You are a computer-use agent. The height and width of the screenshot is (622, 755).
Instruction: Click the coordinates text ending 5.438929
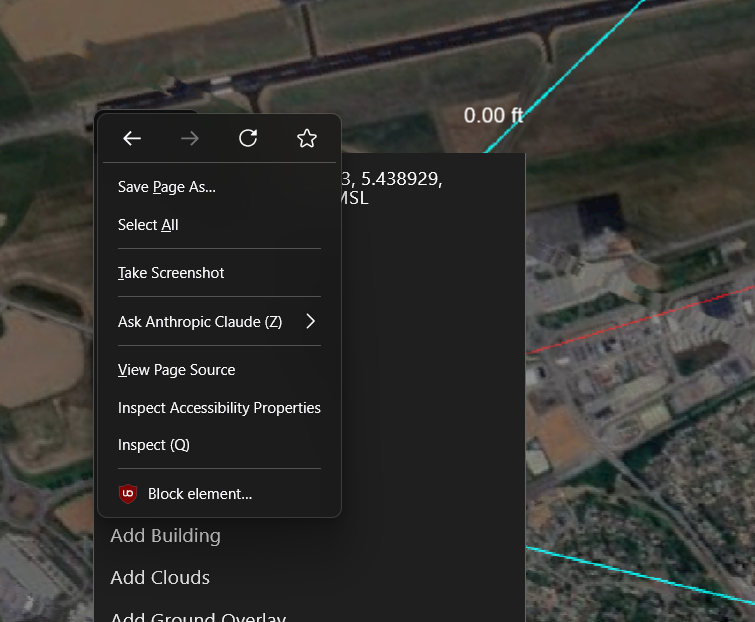392,180
